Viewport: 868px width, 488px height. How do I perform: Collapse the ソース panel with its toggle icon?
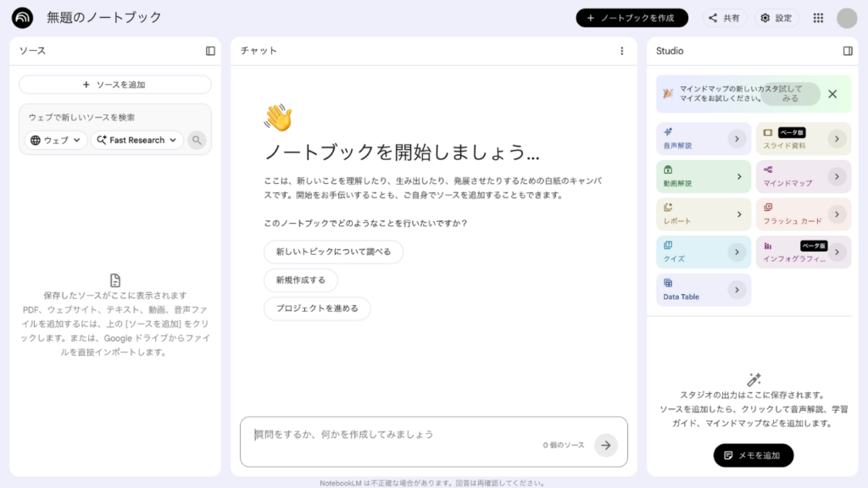point(210,51)
